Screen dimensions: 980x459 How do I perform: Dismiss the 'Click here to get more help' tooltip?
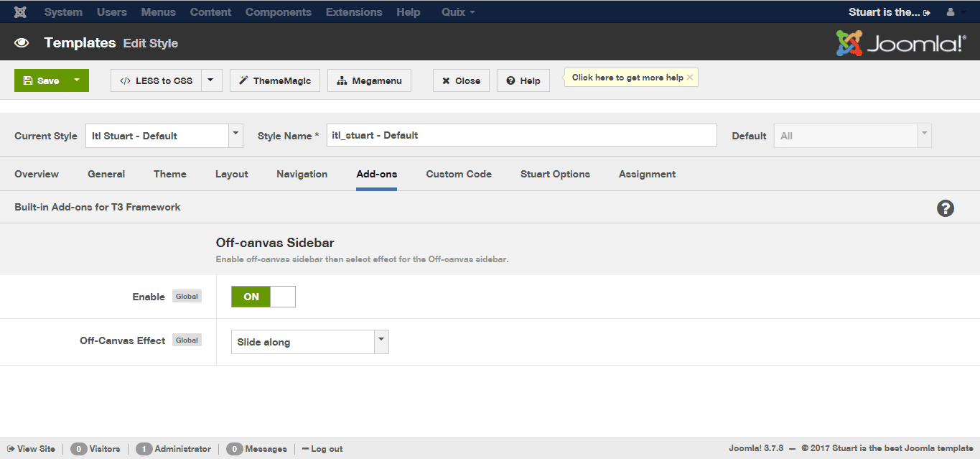click(690, 78)
